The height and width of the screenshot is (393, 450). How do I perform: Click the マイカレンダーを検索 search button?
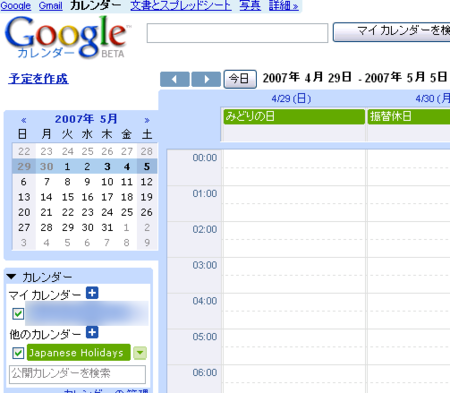[392, 32]
